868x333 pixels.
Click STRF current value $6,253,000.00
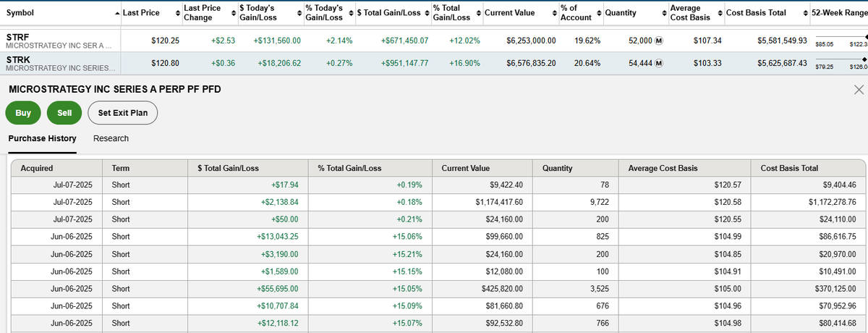coord(531,41)
